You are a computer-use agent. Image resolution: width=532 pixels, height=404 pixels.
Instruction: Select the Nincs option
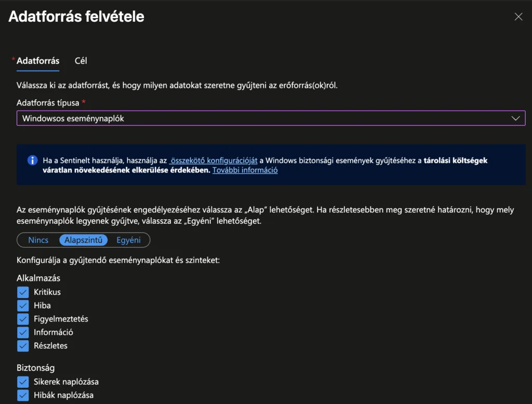point(38,240)
